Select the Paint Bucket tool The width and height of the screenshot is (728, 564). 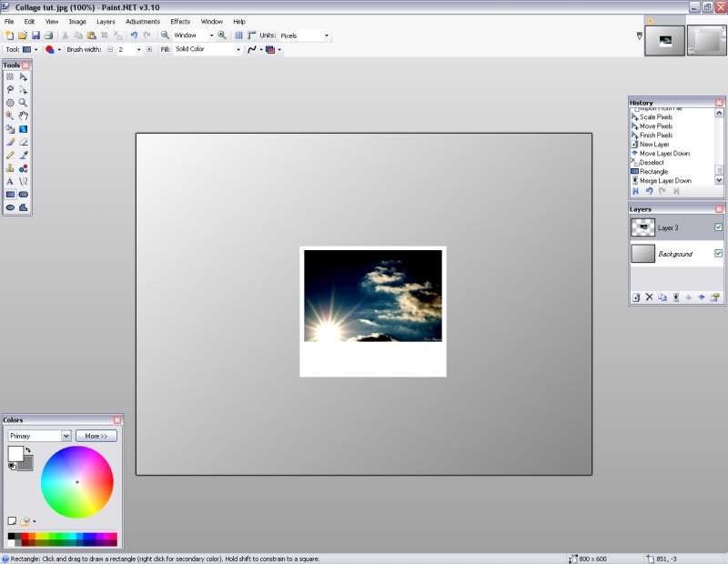10,129
